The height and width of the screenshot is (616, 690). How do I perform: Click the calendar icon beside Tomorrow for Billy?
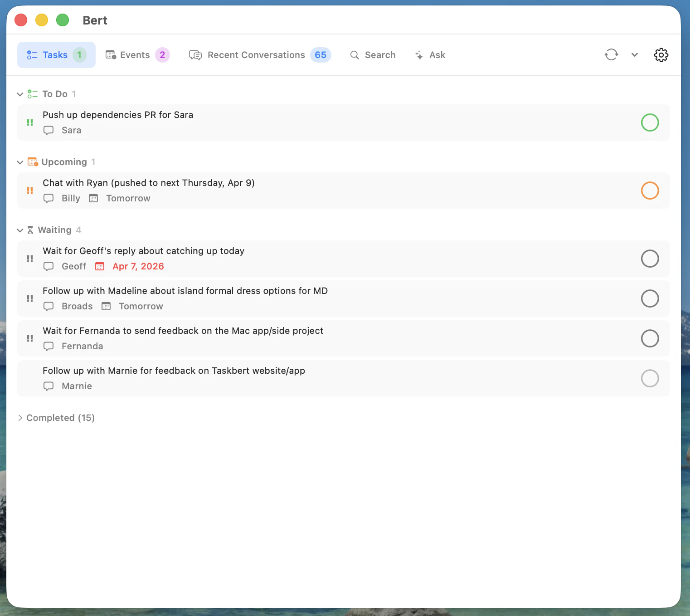click(93, 198)
